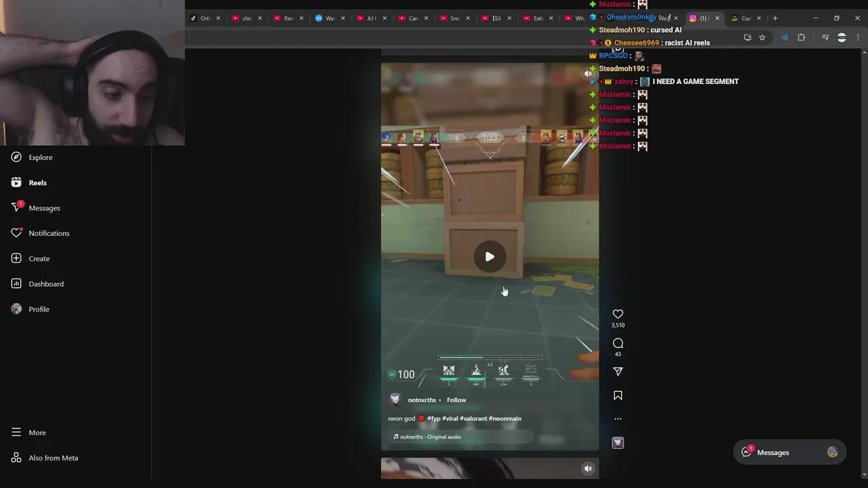The width and height of the screenshot is (868, 488).
Task: Open the notnxrths avatar on the reel
Action: click(x=395, y=400)
